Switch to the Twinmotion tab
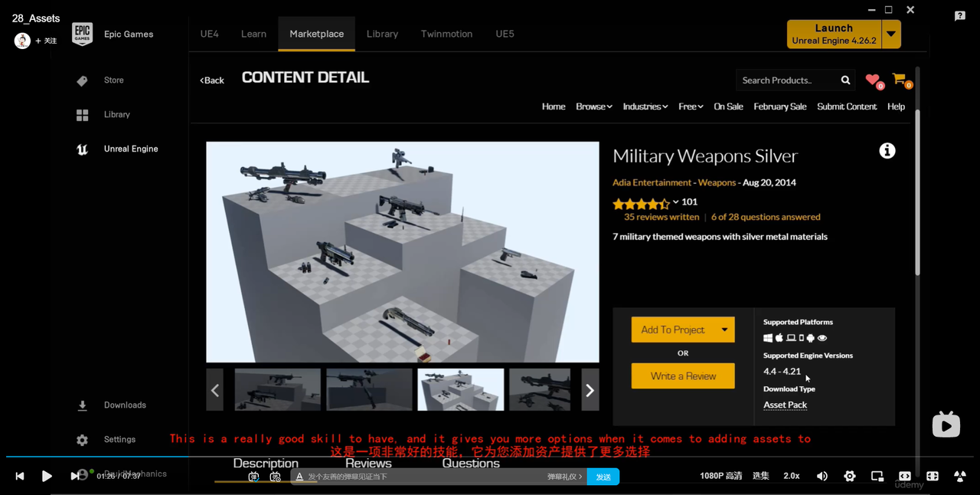This screenshot has height=495, width=980. tap(446, 34)
